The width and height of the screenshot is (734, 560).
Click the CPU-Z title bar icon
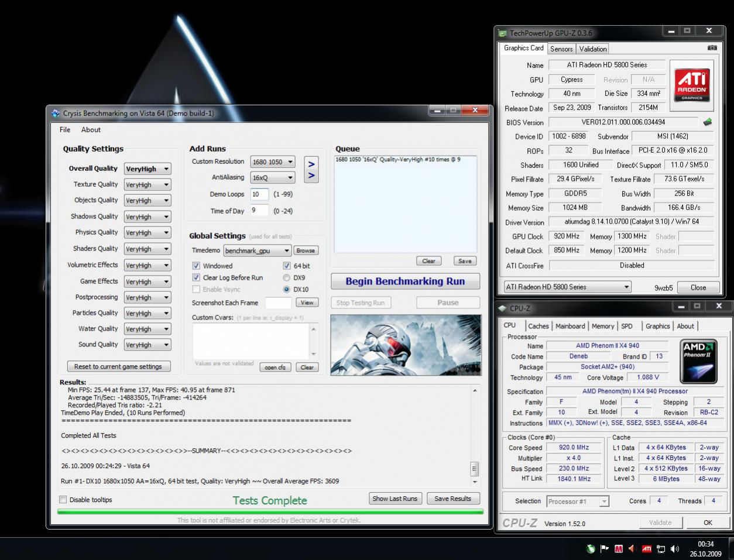(503, 308)
